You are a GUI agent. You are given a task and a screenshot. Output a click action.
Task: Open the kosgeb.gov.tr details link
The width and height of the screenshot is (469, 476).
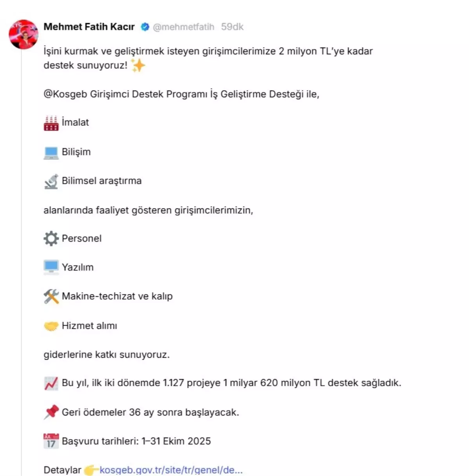coord(171,470)
